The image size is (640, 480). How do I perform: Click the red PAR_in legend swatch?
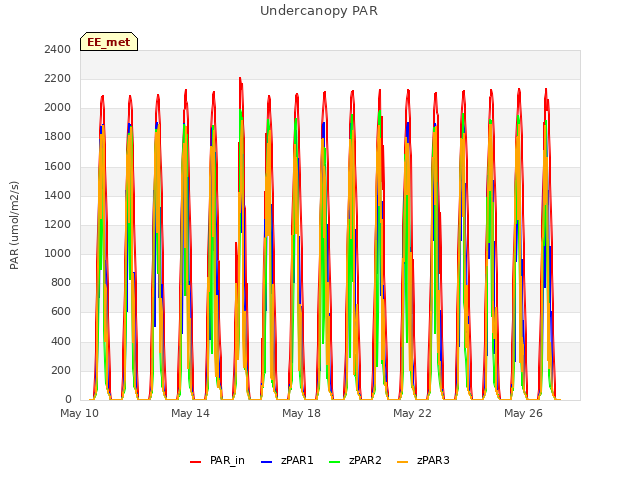196,462
